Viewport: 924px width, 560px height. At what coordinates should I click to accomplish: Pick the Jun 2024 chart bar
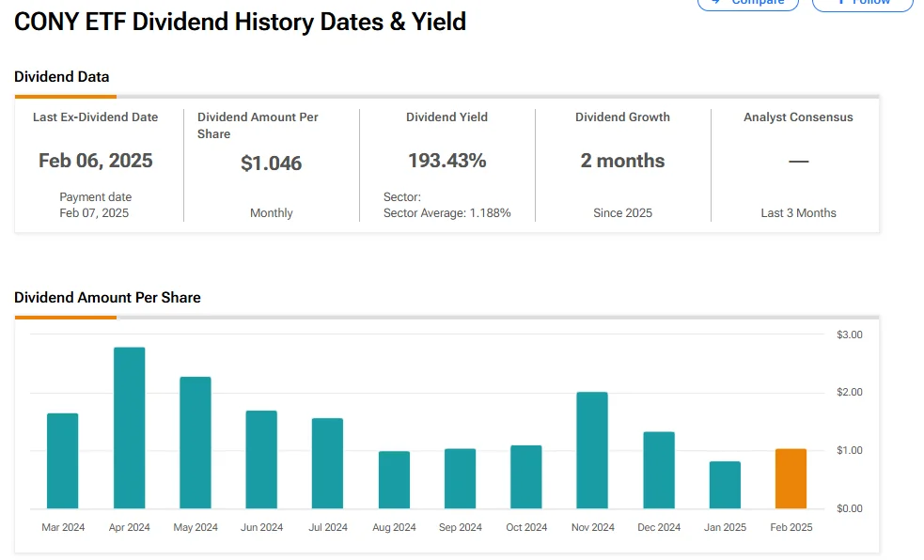[x=261, y=459]
